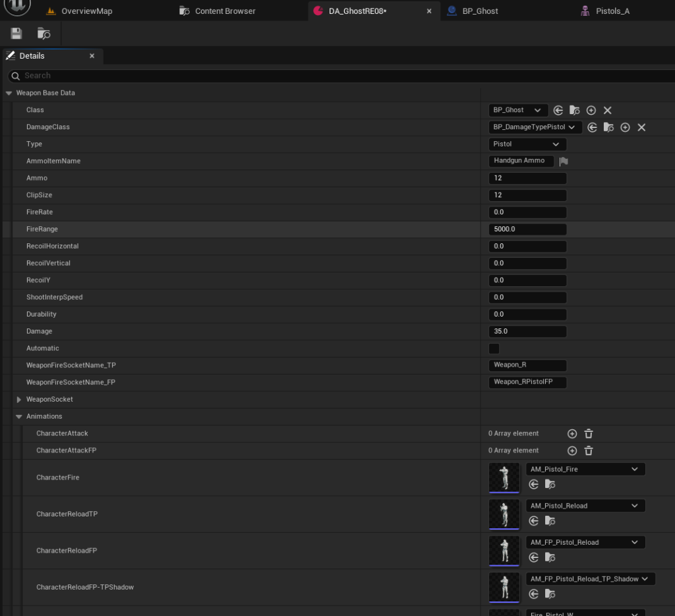Click use selected asset arrow for Class

(558, 110)
